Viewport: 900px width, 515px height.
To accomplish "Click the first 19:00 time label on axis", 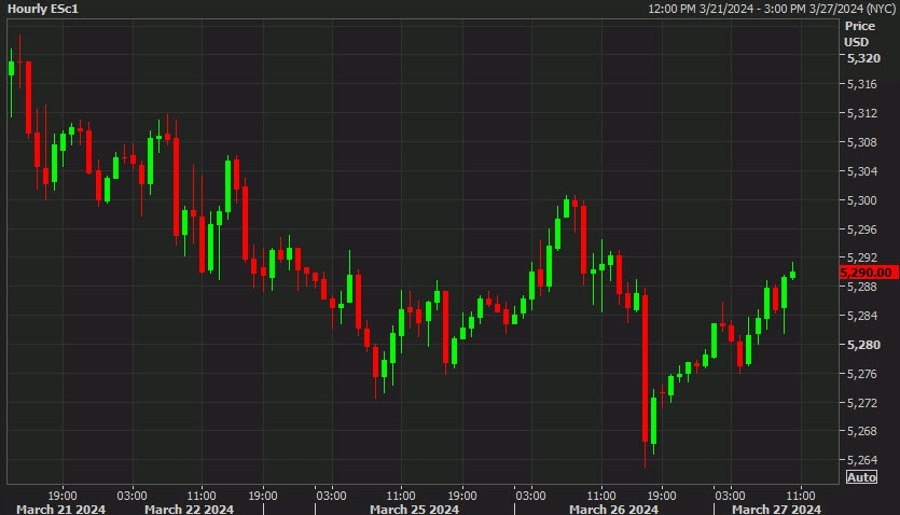I will [62, 495].
